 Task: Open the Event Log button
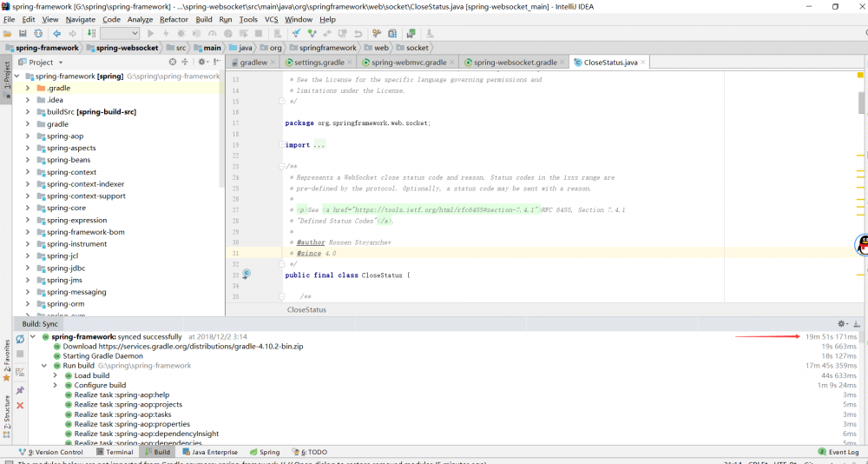(838, 452)
